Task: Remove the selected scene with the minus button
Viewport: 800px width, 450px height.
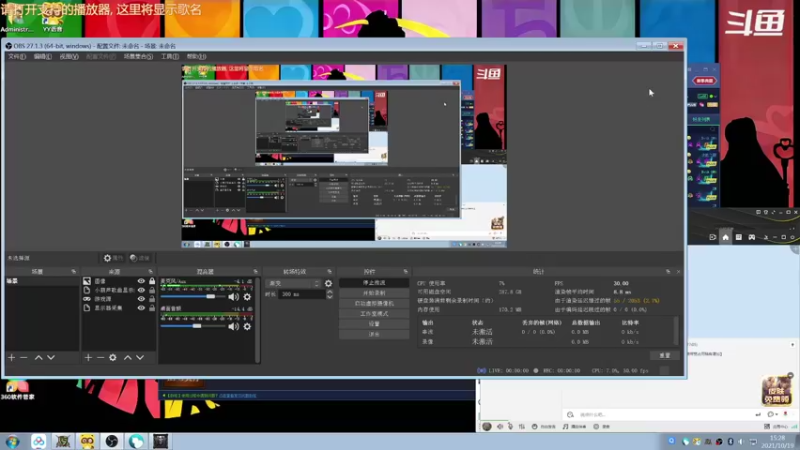Action: point(23,358)
